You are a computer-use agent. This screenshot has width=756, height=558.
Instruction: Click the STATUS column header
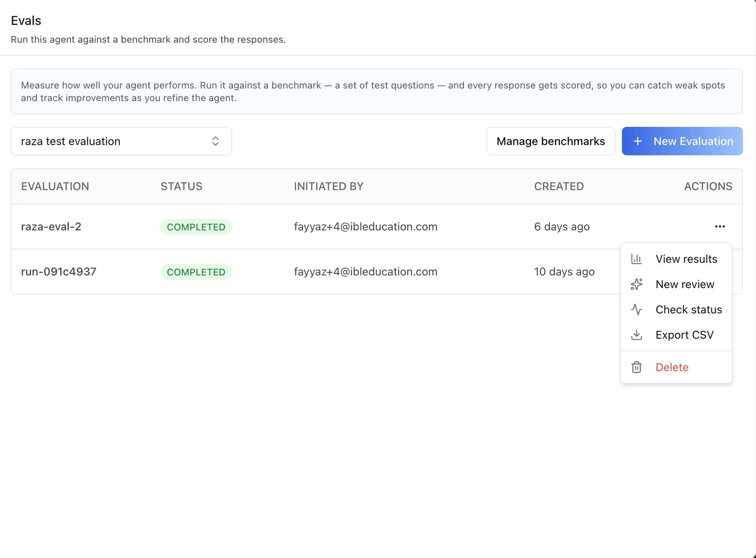click(181, 186)
